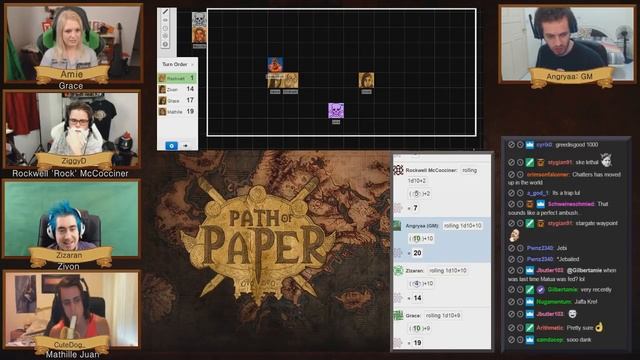640x360 pixels.
Task: Collapse the Turn Order panel header arrow
Action: coord(193,64)
